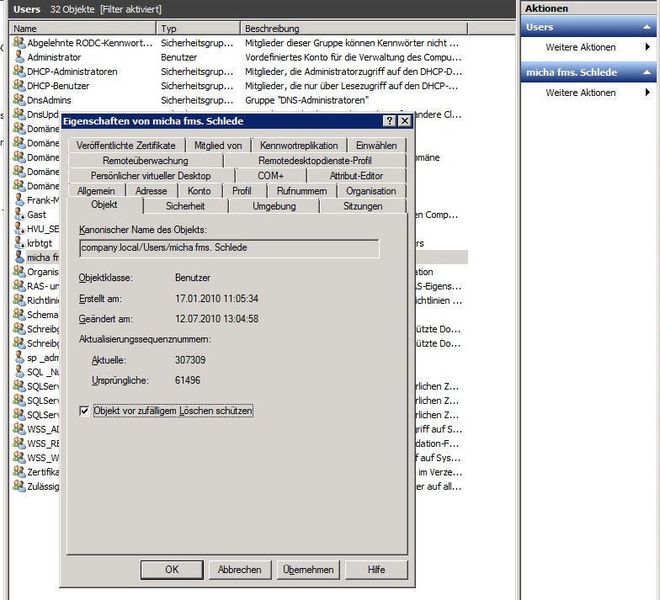Click the Übernehmen button

point(308,569)
